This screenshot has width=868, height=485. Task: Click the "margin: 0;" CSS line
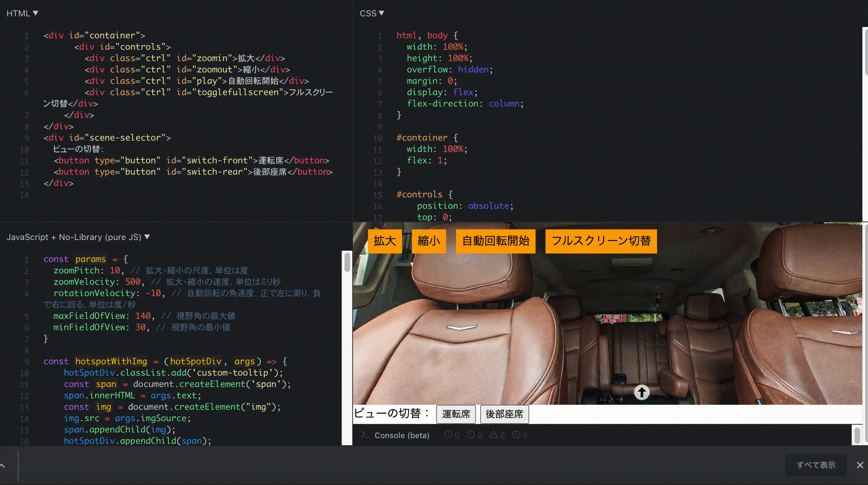coord(432,81)
